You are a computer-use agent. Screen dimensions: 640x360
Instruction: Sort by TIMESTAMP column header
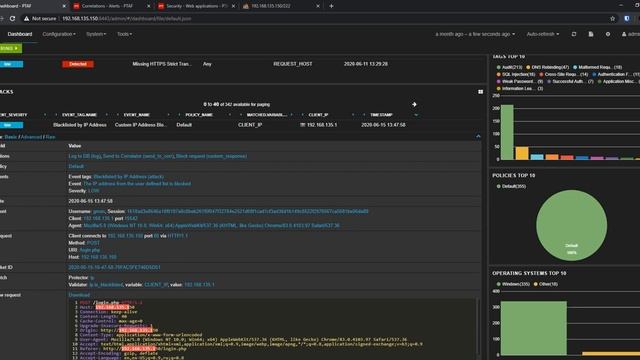[381, 115]
